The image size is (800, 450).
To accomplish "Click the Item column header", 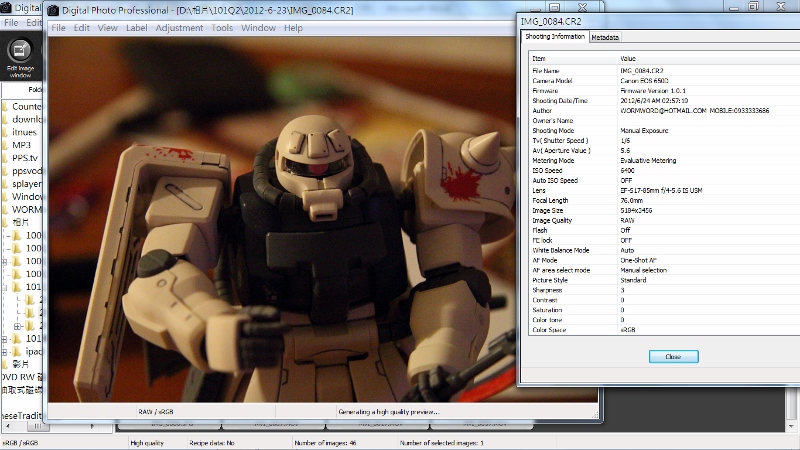I will coord(572,59).
